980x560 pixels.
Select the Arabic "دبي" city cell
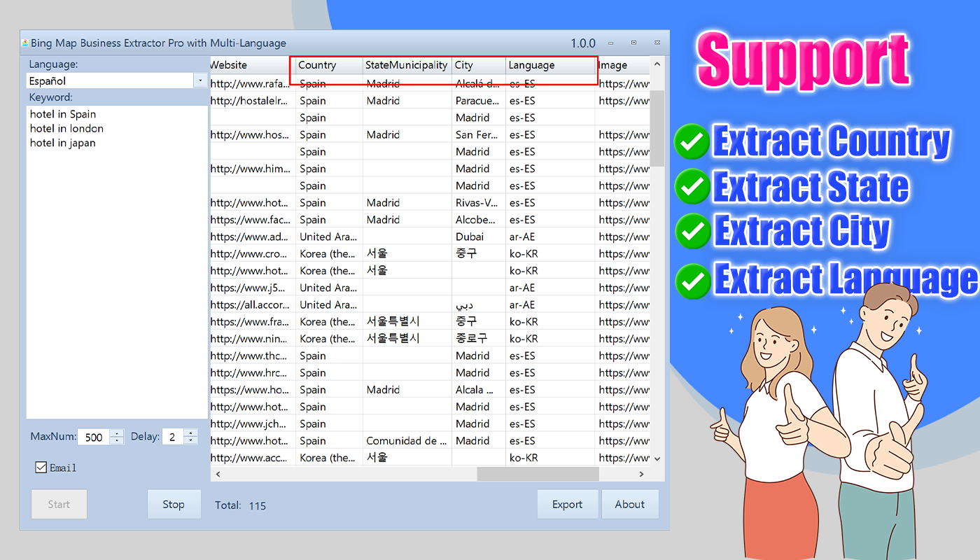point(479,304)
